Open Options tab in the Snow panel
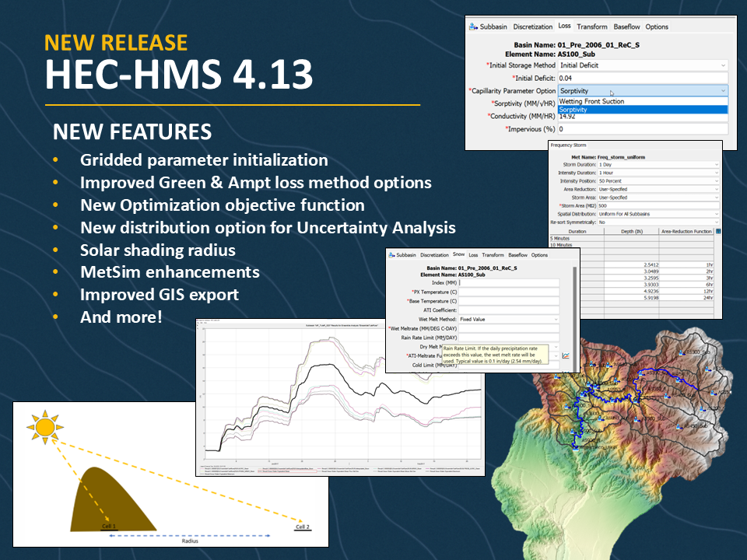Image resolution: width=747 pixels, height=560 pixels. point(539,255)
